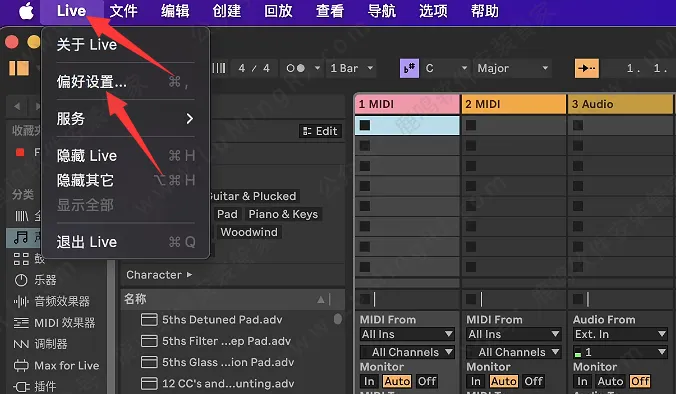Viewport: 676px width, 394px height.
Task: Select the Pad tag filter
Action: click(x=227, y=214)
